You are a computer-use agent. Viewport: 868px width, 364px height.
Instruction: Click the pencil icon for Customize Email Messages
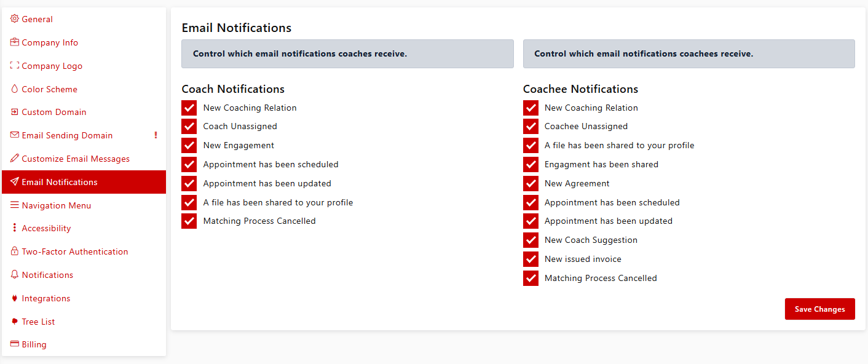[x=15, y=159]
